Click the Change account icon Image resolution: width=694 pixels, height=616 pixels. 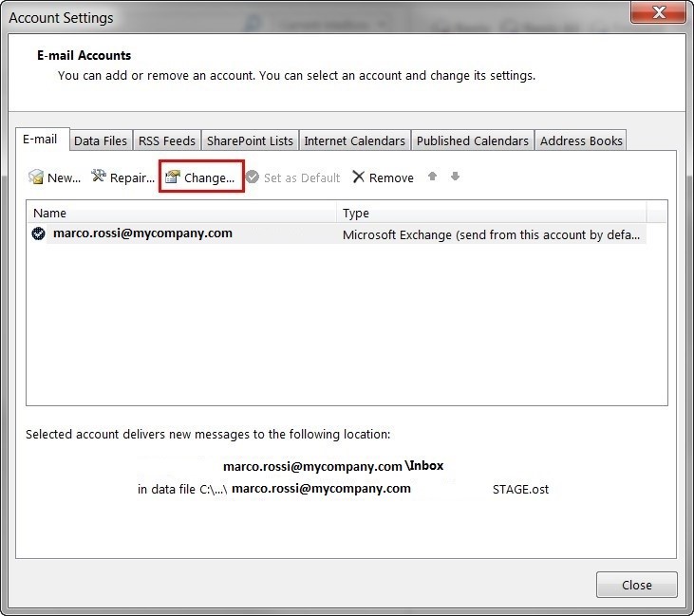[x=172, y=177]
